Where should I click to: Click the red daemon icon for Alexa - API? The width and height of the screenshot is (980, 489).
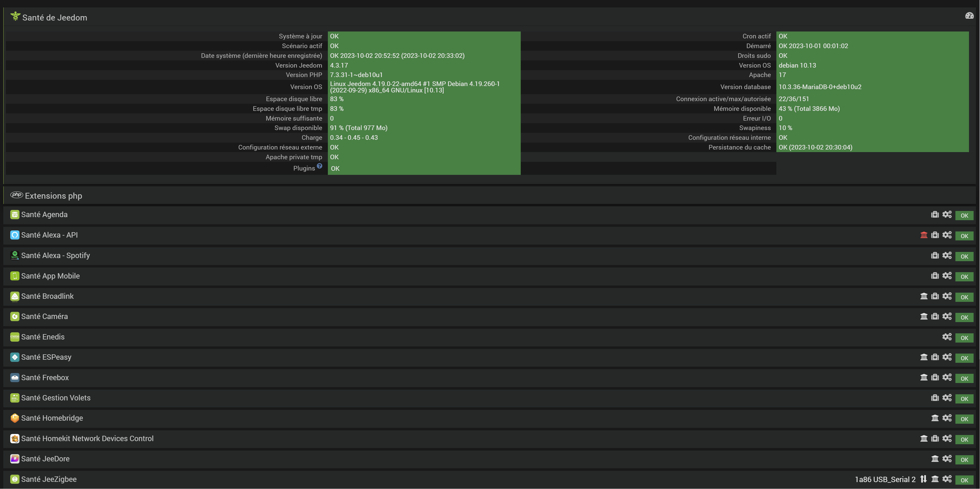coord(924,235)
